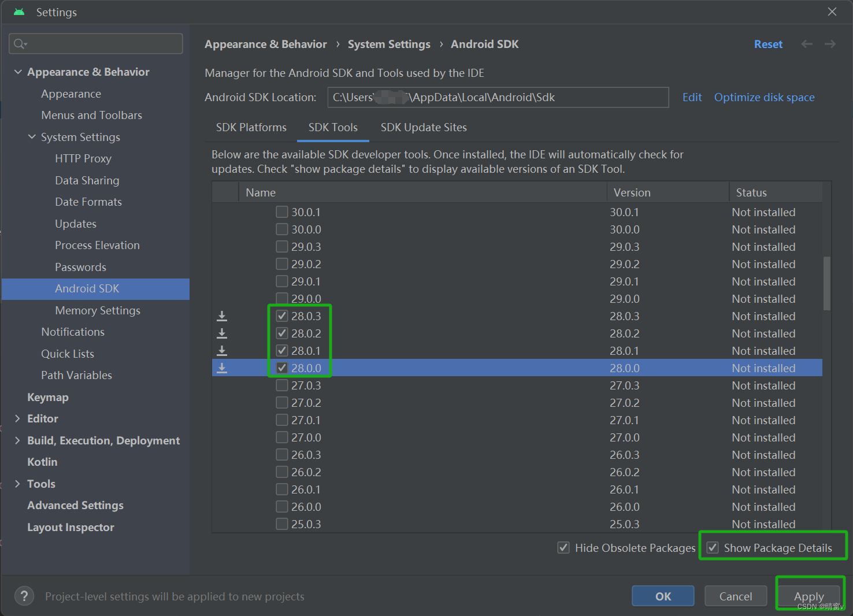Viewport: 853px width, 616px height.
Task: Click the back navigation arrow near Reset
Action: click(x=807, y=43)
